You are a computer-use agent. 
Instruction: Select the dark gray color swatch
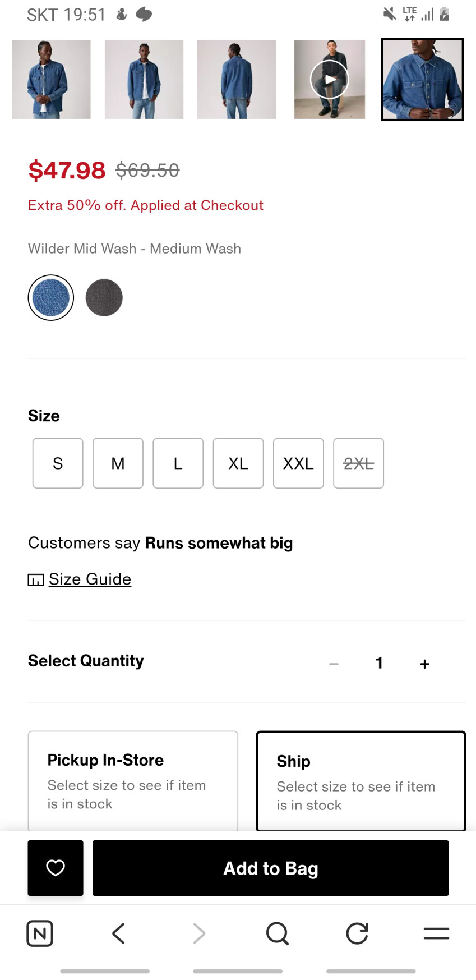pos(104,297)
